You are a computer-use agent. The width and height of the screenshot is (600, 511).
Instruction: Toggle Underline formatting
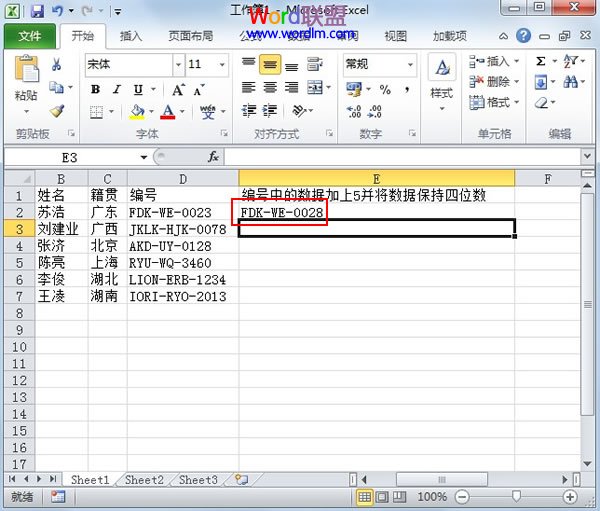(x=138, y=89)
